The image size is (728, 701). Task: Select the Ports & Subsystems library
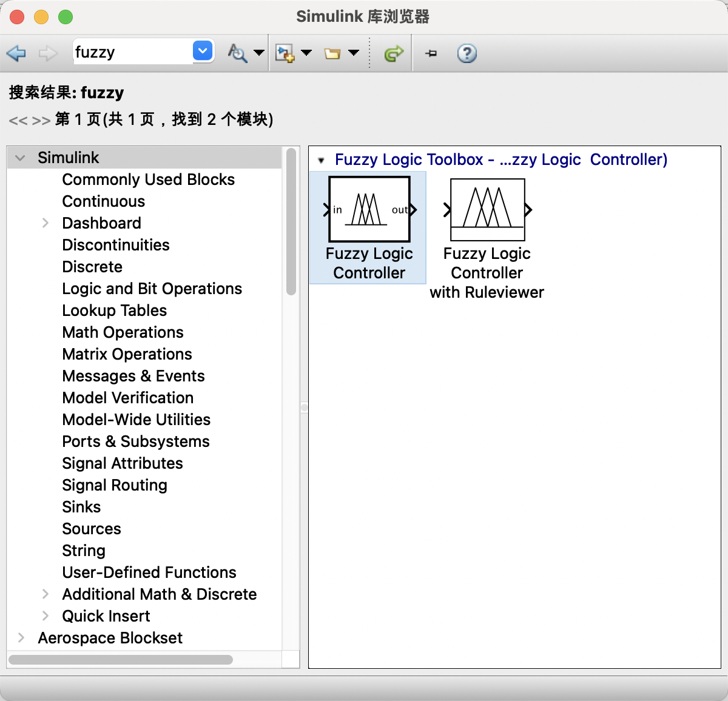click(x=136, y=441)
